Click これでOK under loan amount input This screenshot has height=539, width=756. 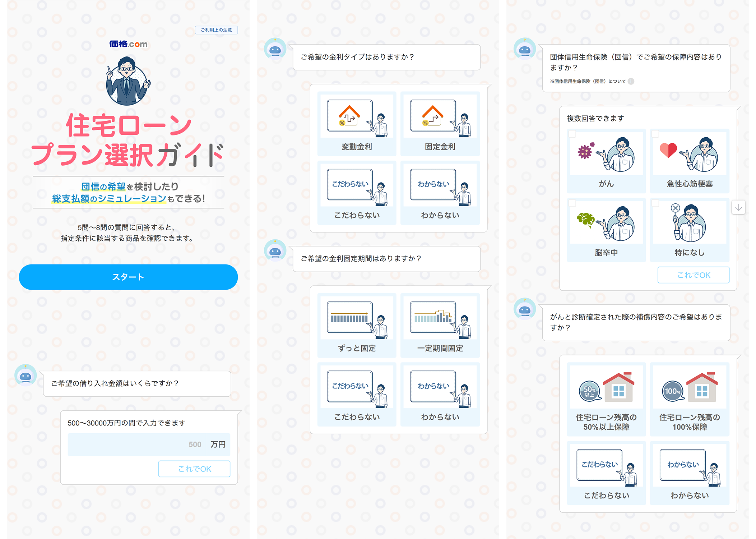click(x=194, y=469)
